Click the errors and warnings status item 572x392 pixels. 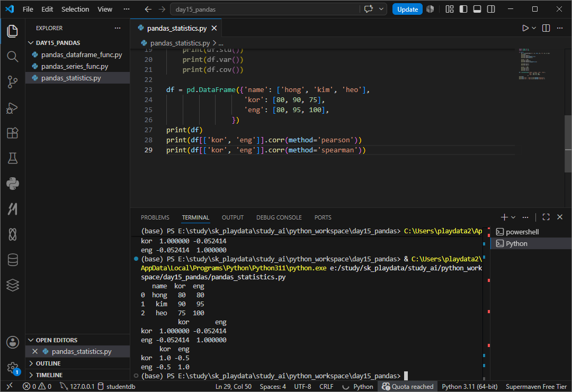click(x=37, y=386)
